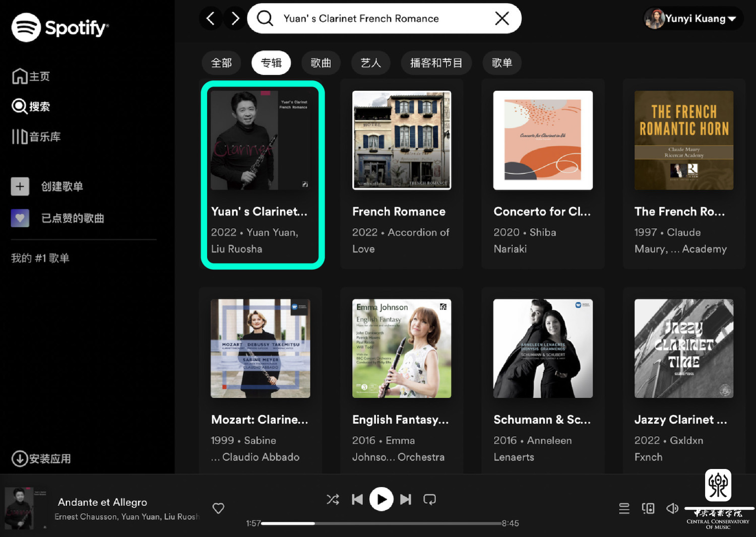Viewport: 756px width, 537px height.
Task: Open the 我的 #1 歌单 playlist
Action: coord(40,258)
